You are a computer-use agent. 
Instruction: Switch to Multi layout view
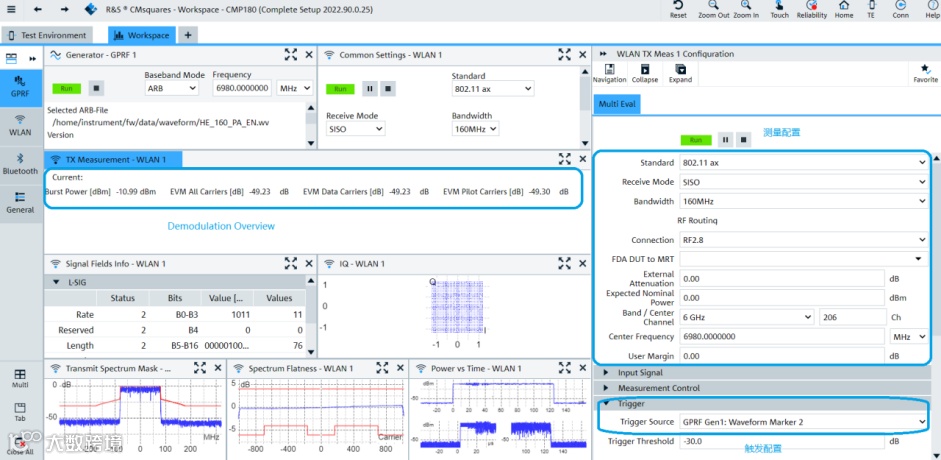click(x=20, y=378)
